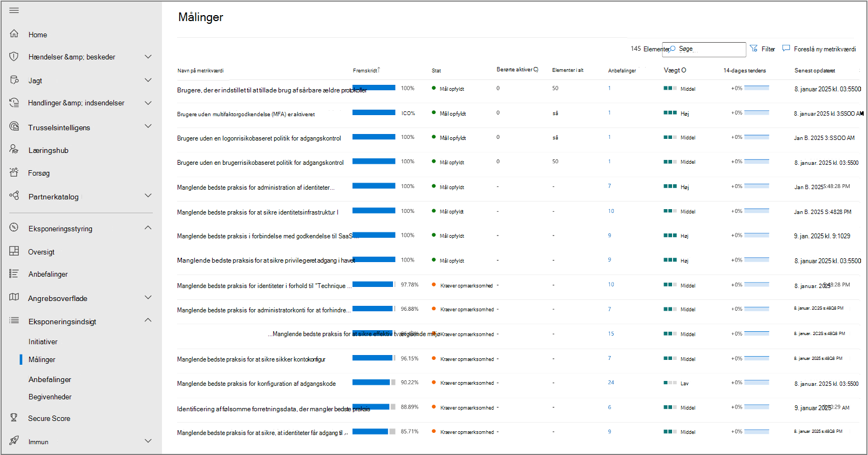This screenshot has height=455, width=868.
Task: Click the Oversigt grid icon
Action: 14,251
